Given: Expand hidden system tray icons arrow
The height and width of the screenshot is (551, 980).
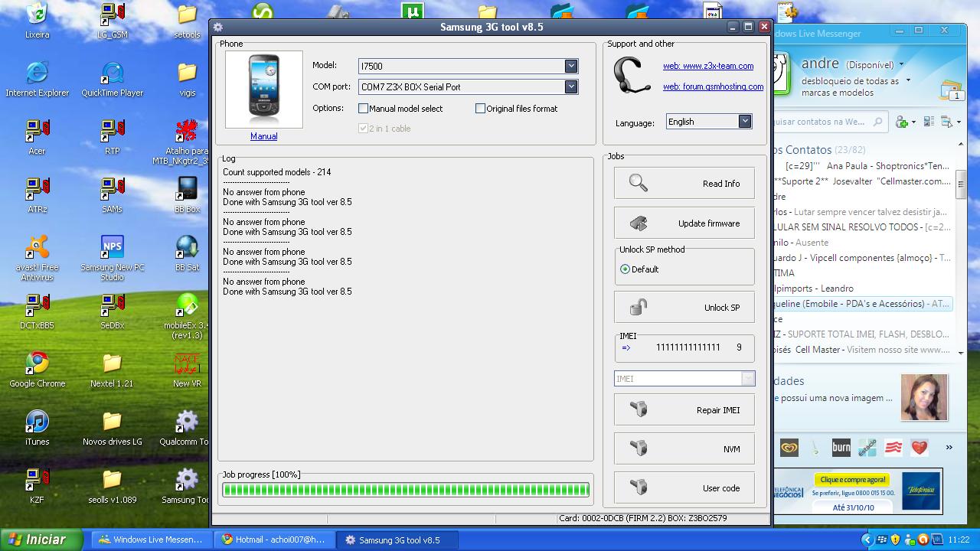Looking at the screenshot, I should [x=867, y=540].
